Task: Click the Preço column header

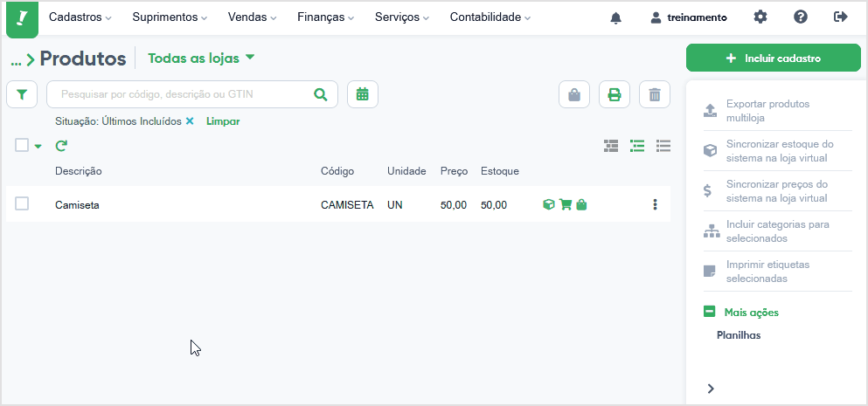Action: [x=454, y=171]
